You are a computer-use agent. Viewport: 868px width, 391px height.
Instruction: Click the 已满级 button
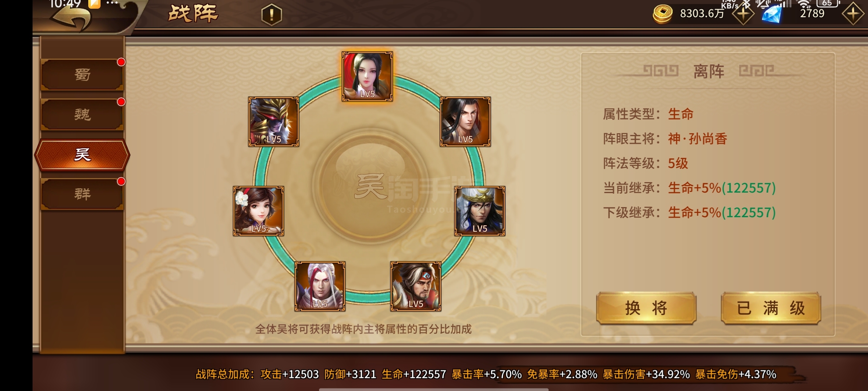point(771,308)
